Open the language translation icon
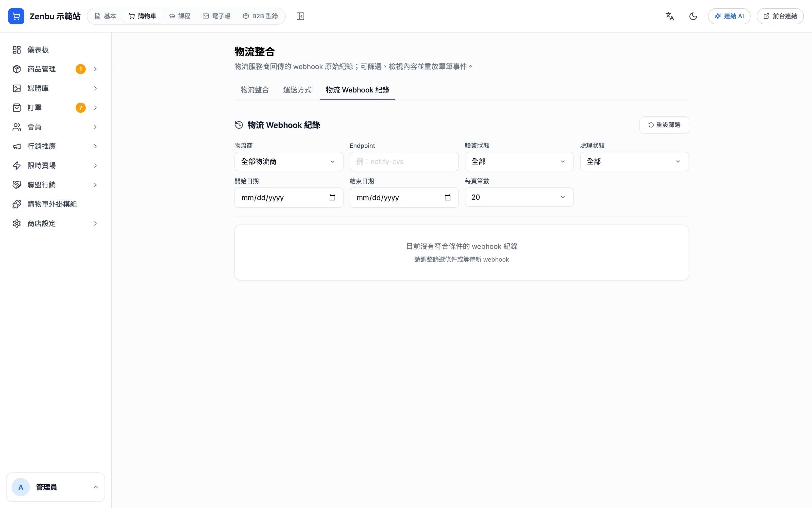Image resolution: width=812 pixels, height=508 pixels. 670,16
